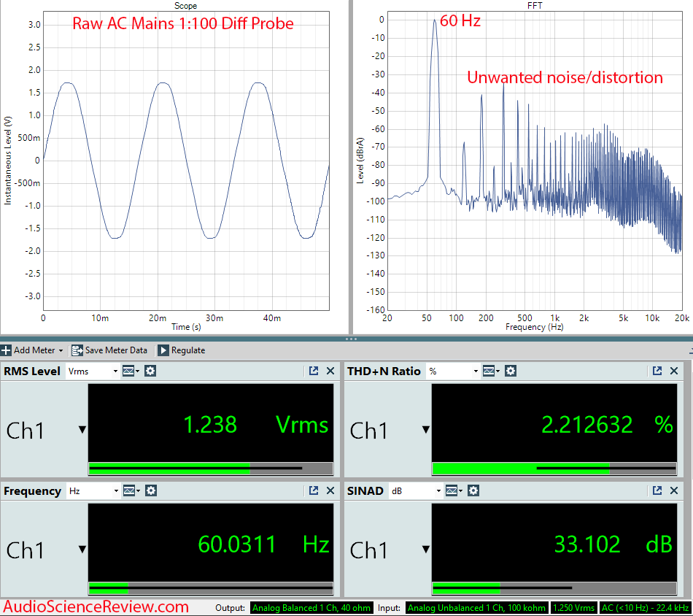
Task: Close the THD+N Ratio meter
Action: (x=674, y=371)
